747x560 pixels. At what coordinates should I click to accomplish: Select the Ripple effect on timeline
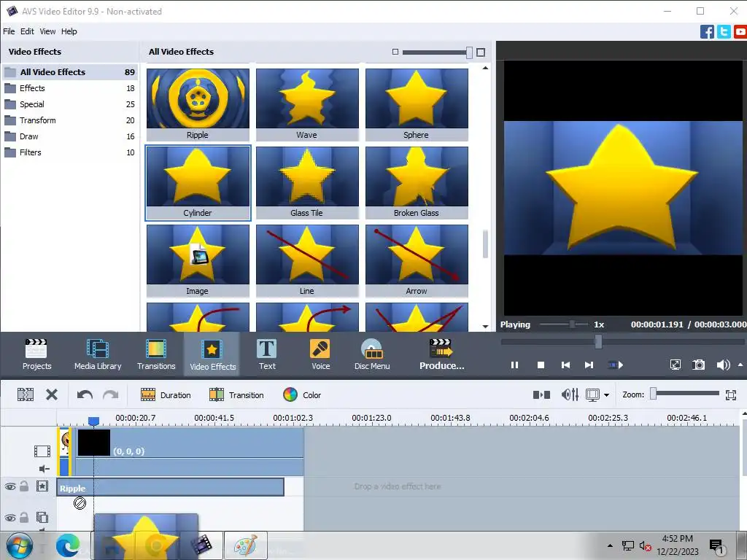pos(170,487)
